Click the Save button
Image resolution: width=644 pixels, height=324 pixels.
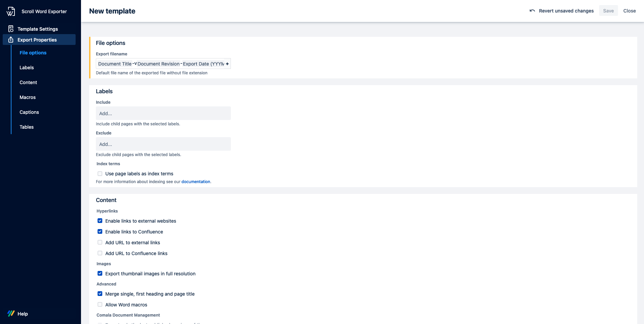pyautogui.click(x=608, y=11)
